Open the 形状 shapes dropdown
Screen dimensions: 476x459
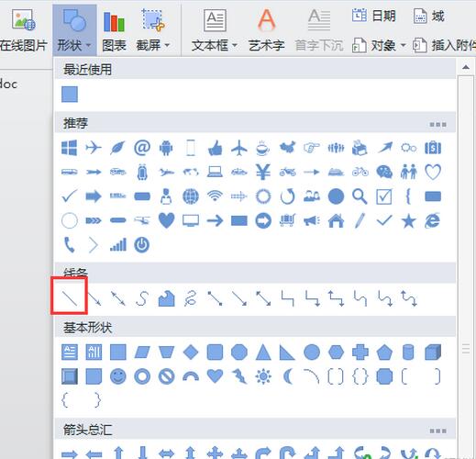click(74, 30)
